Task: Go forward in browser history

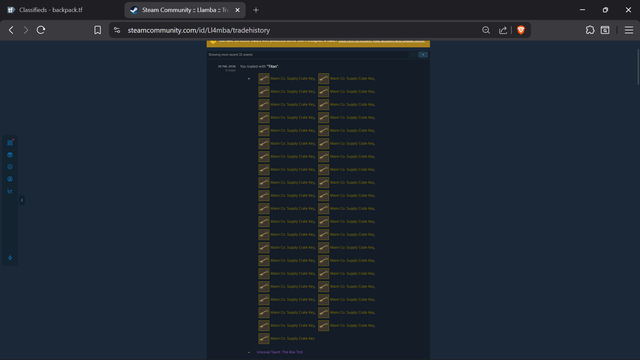Action: pos(26,30)
